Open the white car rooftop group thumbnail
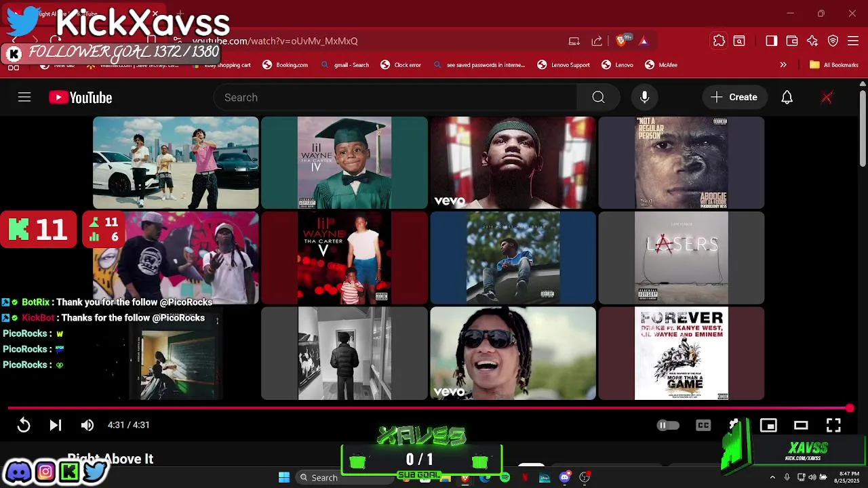This screenshot has width=868, height=488. (176, 163)
